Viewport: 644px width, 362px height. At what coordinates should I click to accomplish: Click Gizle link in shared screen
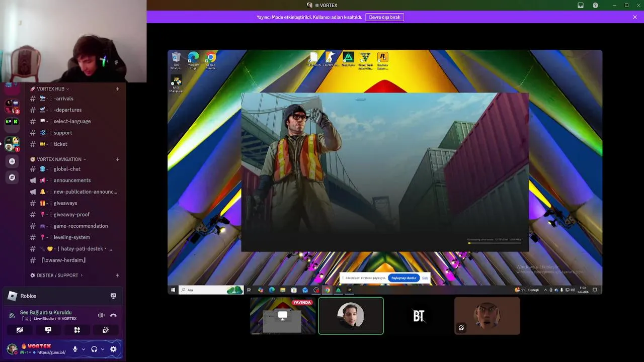point(425,278)
